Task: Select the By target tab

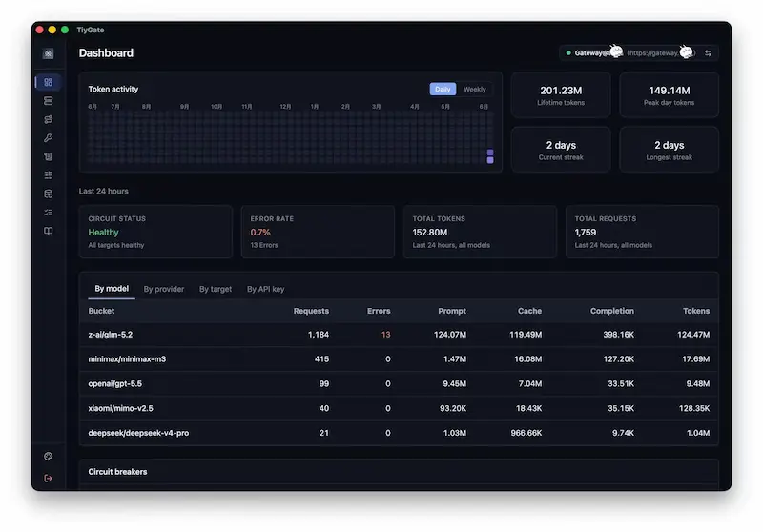Action: pyautogui.click(x=216, y=289)
